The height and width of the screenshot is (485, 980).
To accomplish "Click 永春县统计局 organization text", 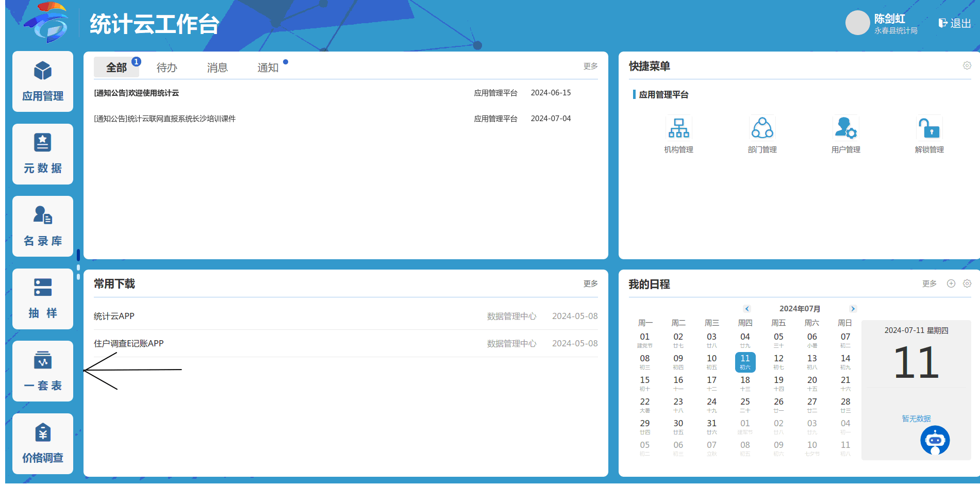I will point(896,31).
